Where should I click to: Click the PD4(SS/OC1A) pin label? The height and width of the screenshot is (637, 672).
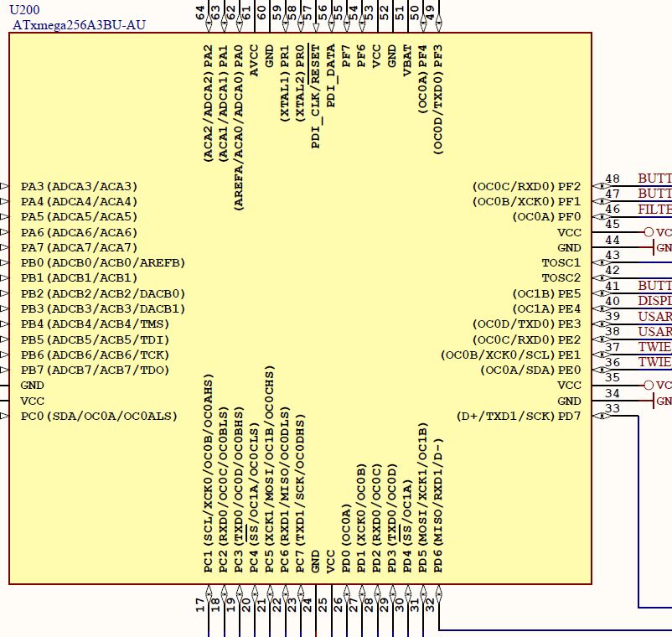[x=407, y=527]
